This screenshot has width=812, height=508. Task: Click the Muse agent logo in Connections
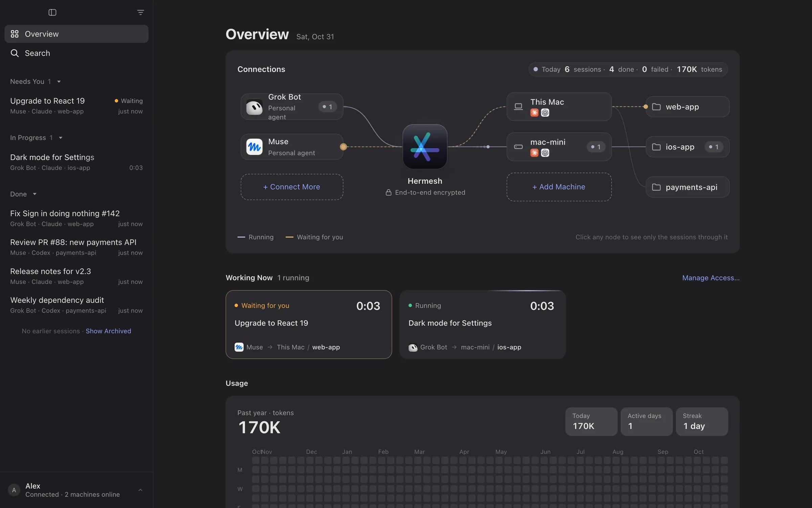(254, 147)
